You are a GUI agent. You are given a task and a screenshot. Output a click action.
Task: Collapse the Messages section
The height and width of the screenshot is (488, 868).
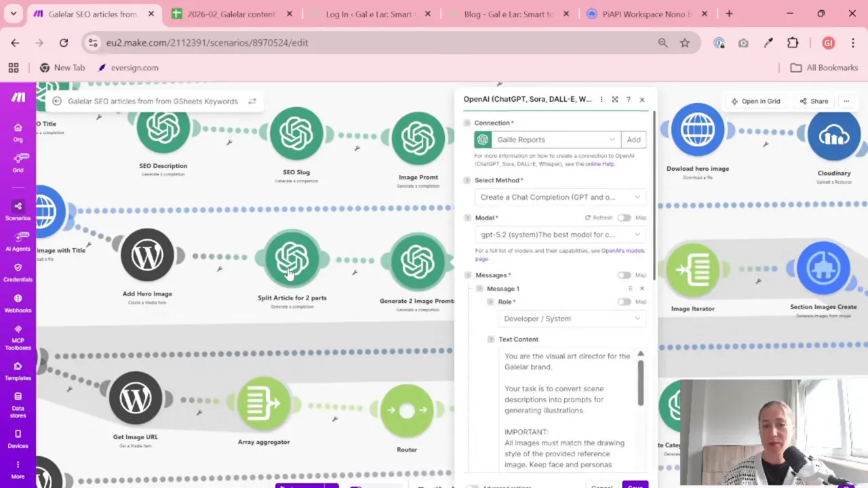(467, 275)
